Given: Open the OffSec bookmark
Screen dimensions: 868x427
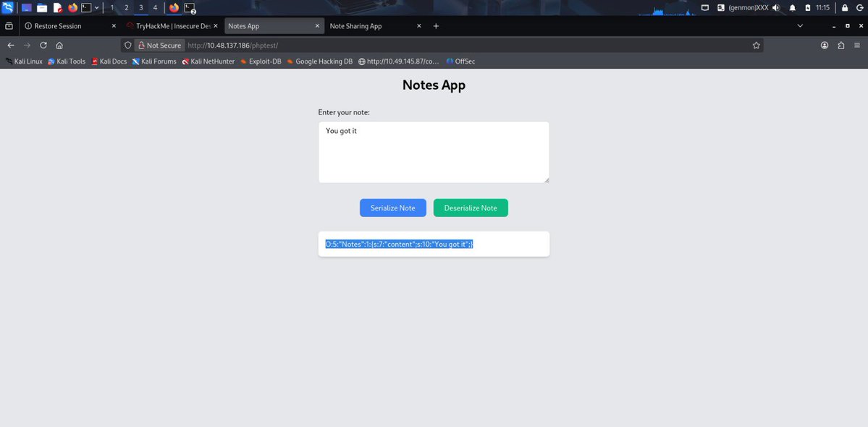Looking at the screenshot, I should point(460,62).
